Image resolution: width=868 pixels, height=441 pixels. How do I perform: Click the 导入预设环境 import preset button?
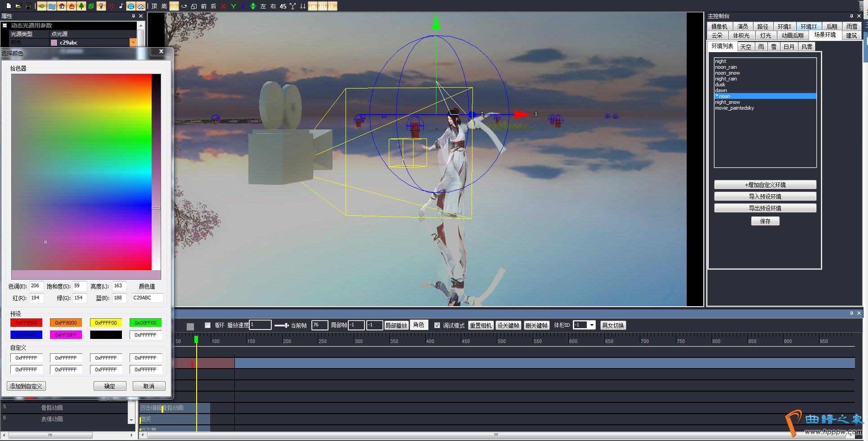765,196
